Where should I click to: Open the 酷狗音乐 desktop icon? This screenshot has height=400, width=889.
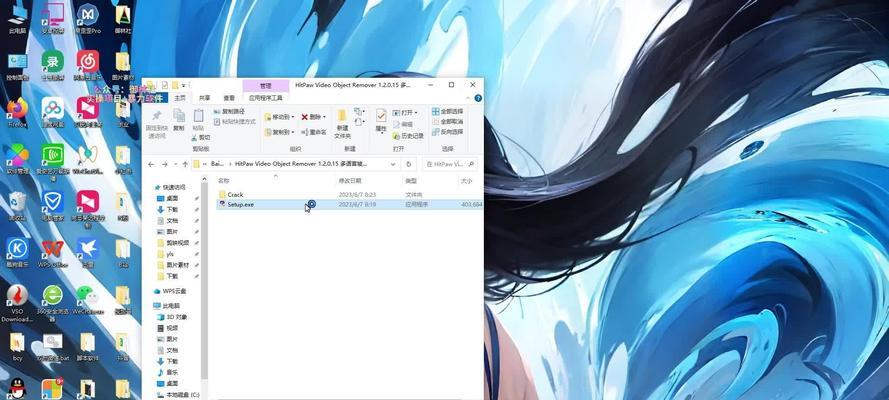18,253
